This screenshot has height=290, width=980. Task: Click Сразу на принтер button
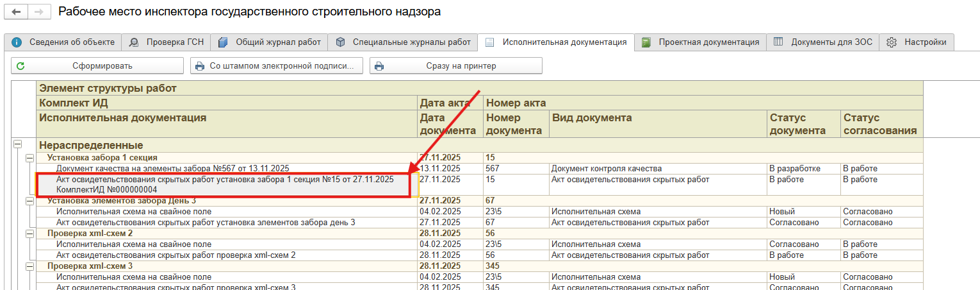456,65
